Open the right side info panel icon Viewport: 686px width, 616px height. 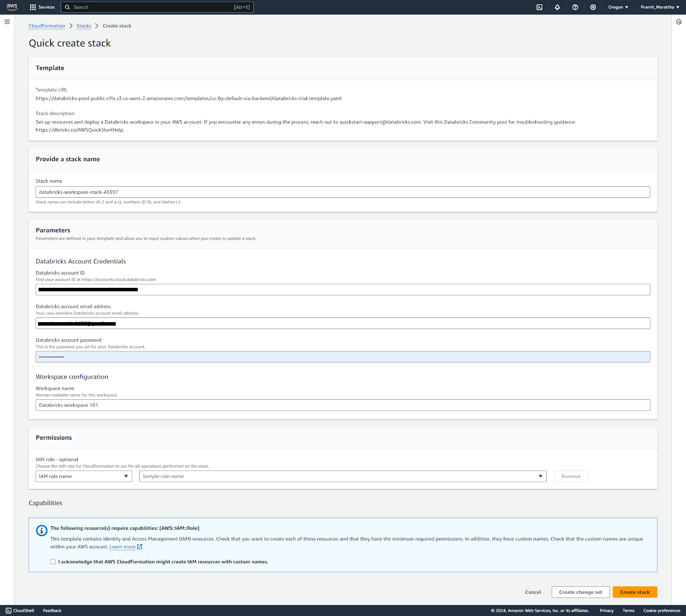coord(679,22)
